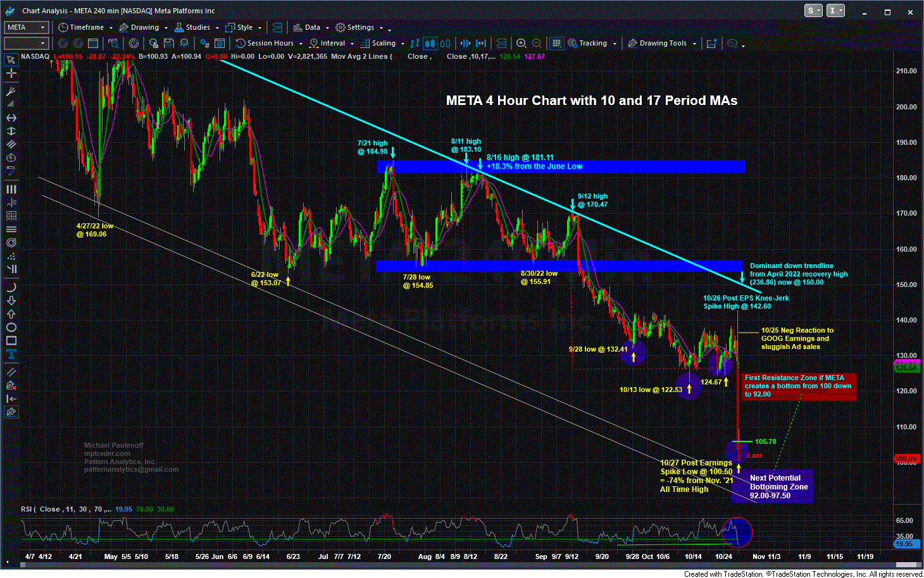924x578 pixels.
Task: Select the grid table drawing tool
Action: click(11, 216)
